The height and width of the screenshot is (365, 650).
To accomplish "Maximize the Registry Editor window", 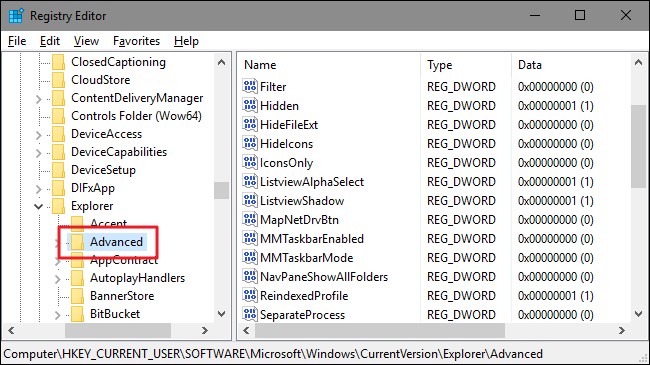I will click(x=580, y=15).
